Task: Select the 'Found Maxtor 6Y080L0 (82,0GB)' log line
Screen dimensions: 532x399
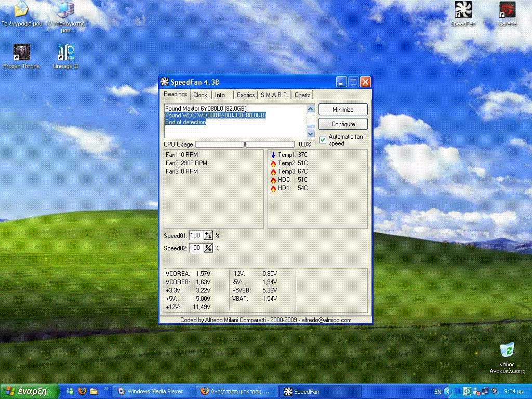Action: [206, 109]
